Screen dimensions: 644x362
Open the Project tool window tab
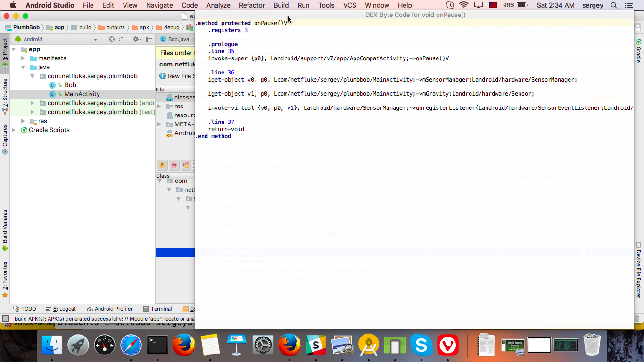pos(5,53)
